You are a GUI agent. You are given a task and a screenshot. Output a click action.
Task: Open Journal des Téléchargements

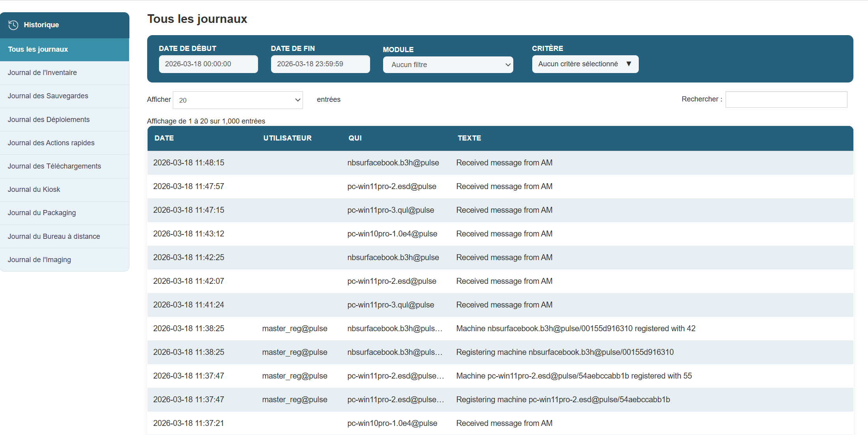pyautogui.click(x=54, y=166)
